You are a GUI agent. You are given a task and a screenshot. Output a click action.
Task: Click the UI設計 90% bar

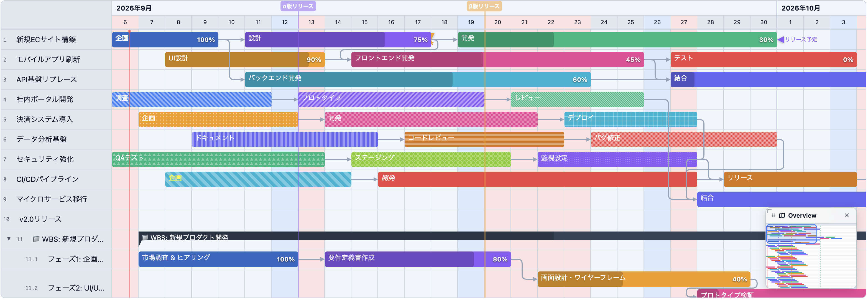click(245, 59)
